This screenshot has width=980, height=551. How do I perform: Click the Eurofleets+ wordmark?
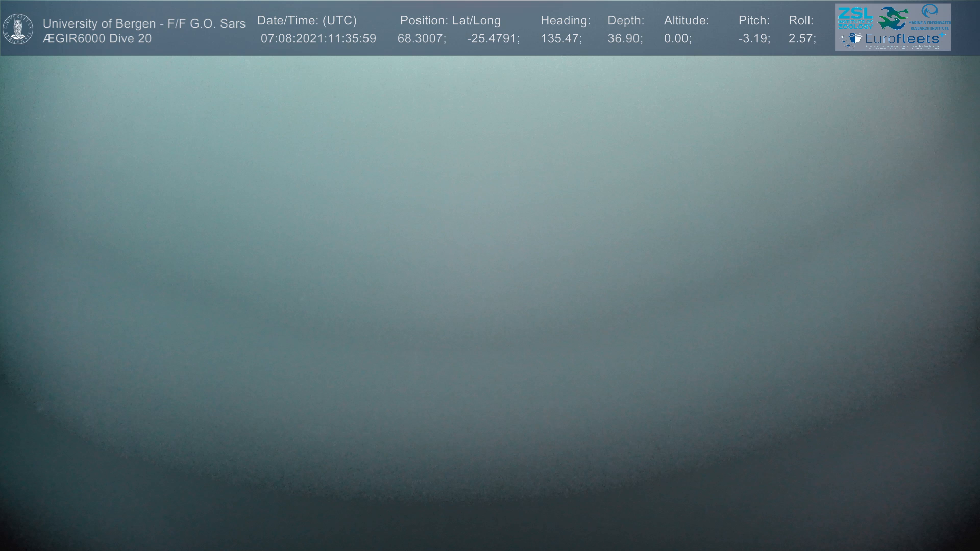coord(902,39)
